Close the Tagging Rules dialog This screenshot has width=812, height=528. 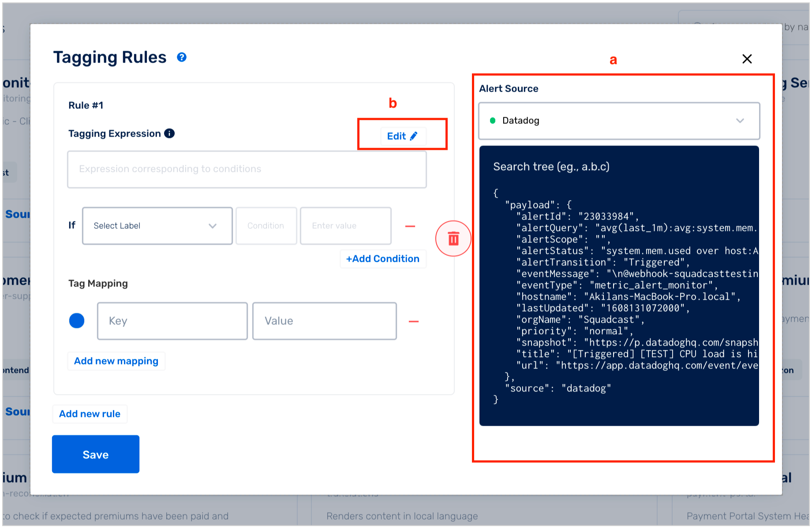point(747,59)
